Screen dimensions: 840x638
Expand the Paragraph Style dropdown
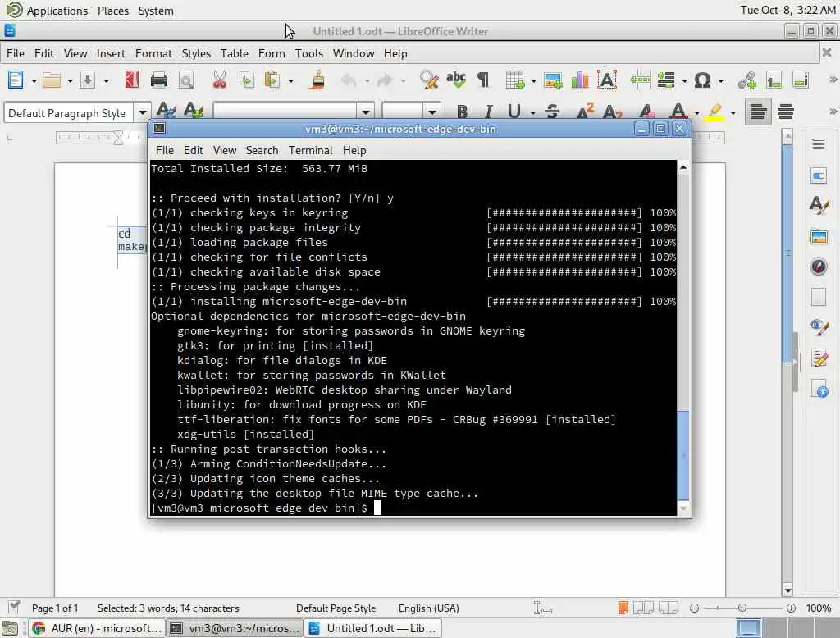point(143,112)
